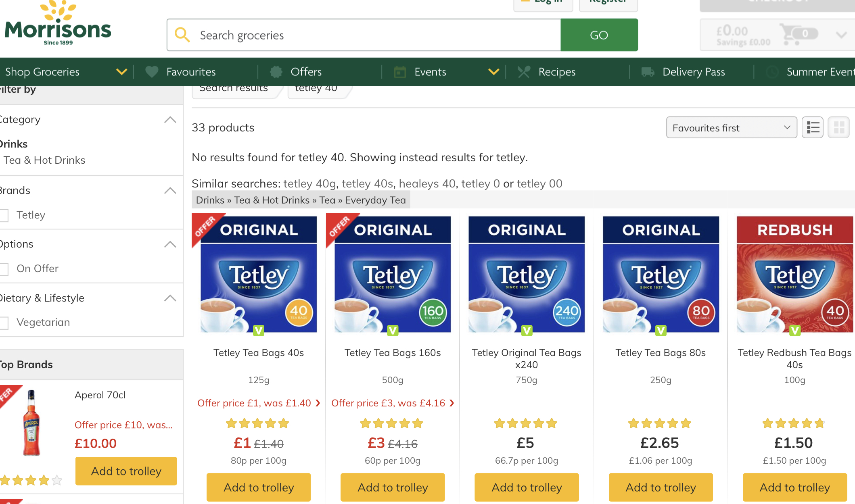Click the search magnifier icon
Image resolution: width=855 pixels, height=504 pixels.
pos(182,35)
